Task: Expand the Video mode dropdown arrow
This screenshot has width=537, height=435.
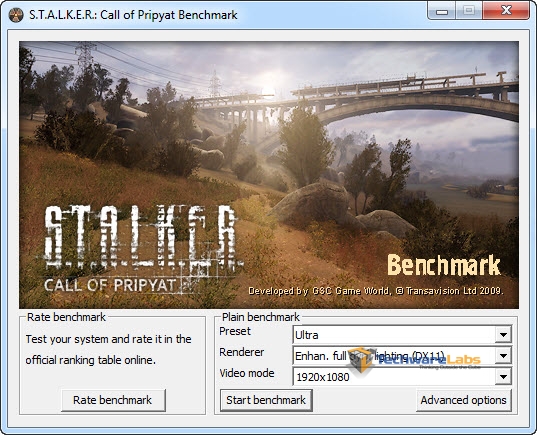Action: point(503,377)
